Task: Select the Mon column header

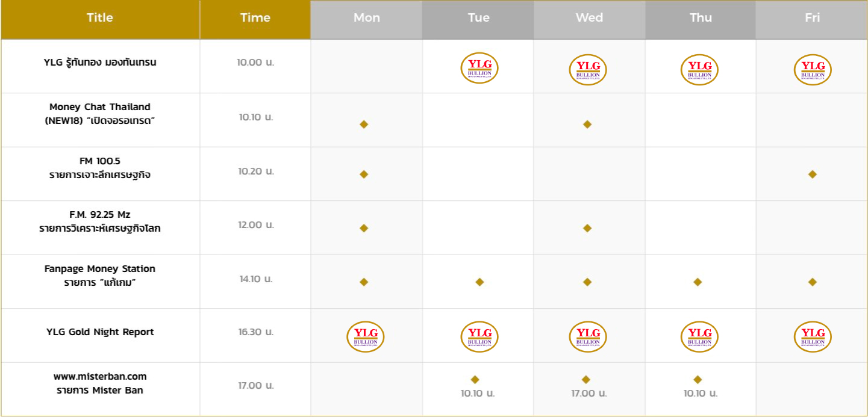Action: 367,18
